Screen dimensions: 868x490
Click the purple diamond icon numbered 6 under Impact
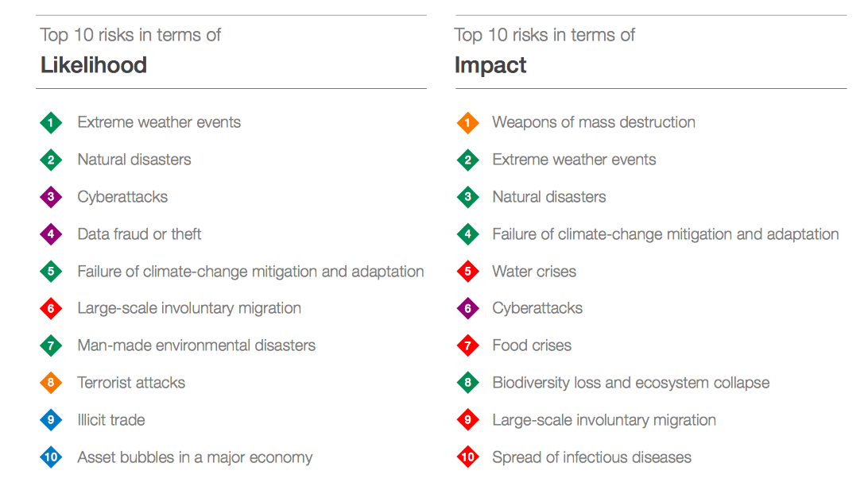pos(467,309)
